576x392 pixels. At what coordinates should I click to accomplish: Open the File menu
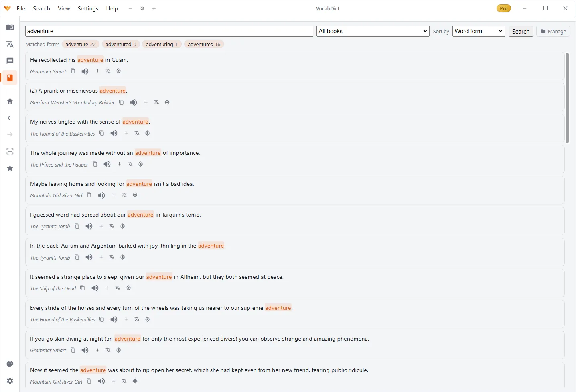point(21,8)
